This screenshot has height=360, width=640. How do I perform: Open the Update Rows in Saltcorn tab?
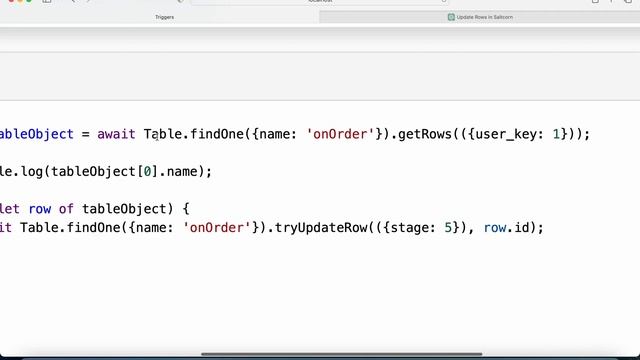coord(480,17)
